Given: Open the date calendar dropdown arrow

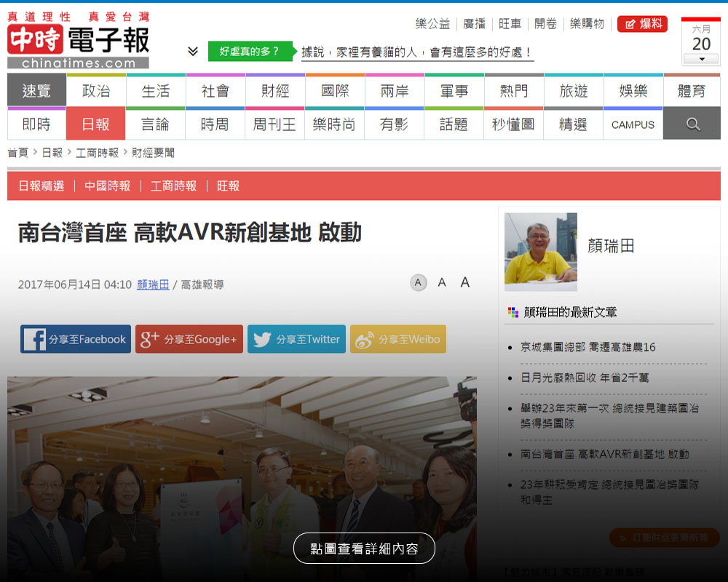Looking at the screenshot, I should (701, 59).
